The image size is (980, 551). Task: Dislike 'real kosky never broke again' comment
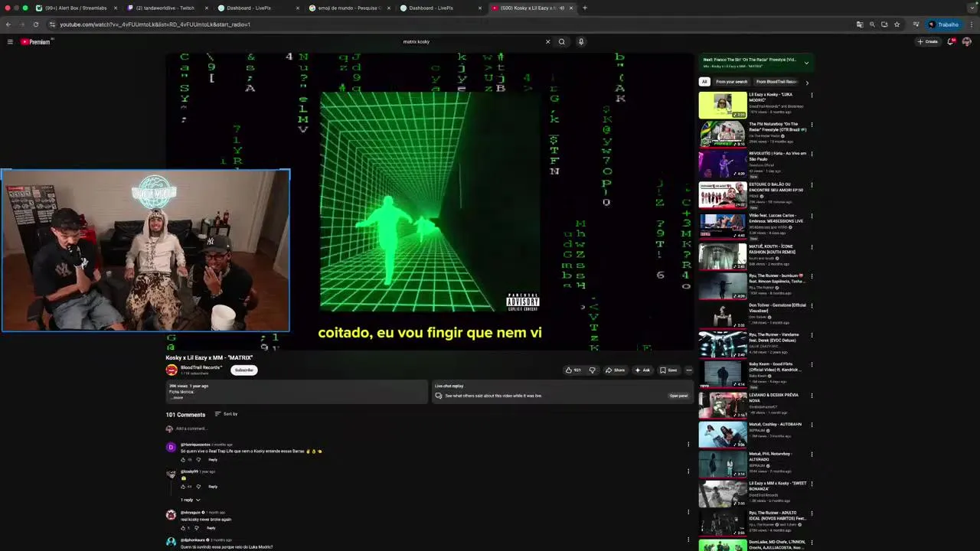pyautogui.click(x=197, y=527)
